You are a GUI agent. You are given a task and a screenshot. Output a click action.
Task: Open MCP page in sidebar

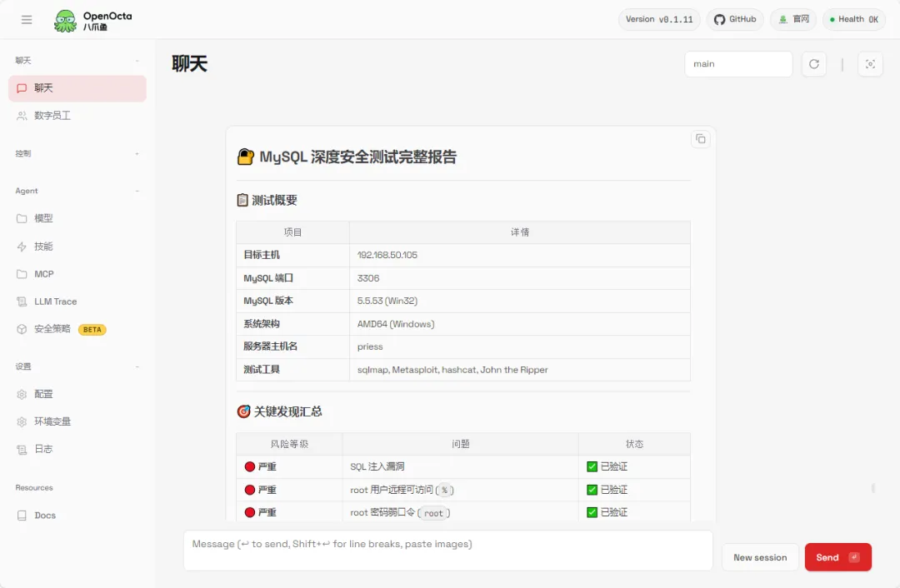[x=77, y=274]
